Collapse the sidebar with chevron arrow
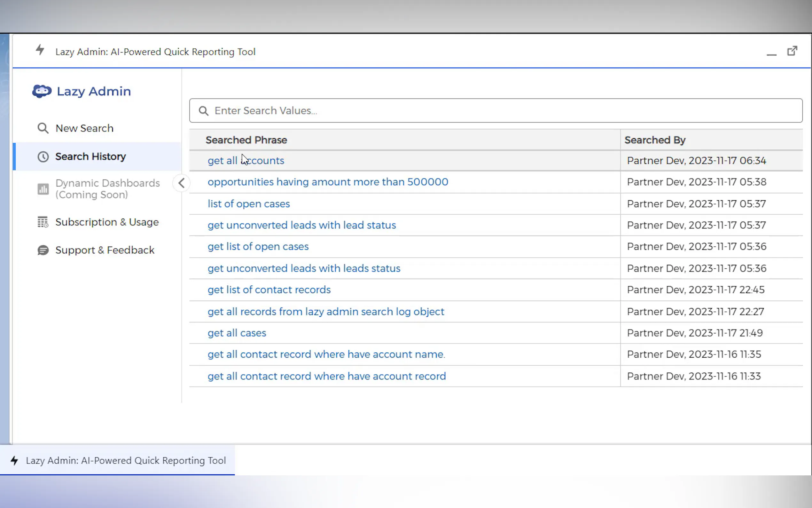 [182, 183]
